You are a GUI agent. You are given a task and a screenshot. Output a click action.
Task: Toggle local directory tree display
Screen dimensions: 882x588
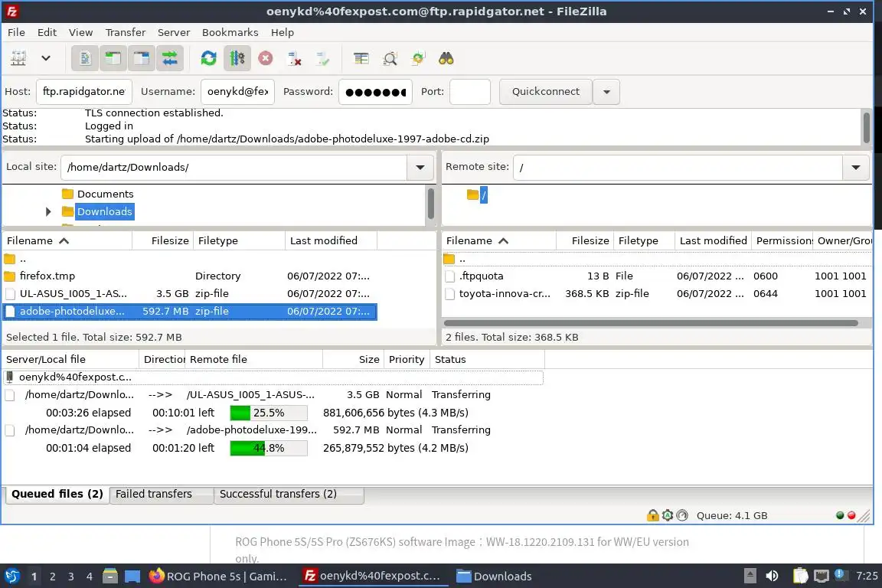[x=113, y=58]
